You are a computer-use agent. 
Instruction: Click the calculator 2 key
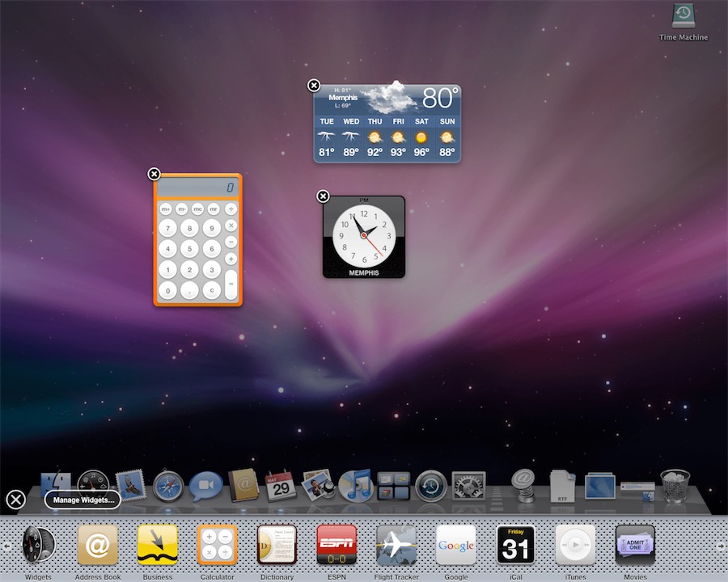tap(189, 270)
